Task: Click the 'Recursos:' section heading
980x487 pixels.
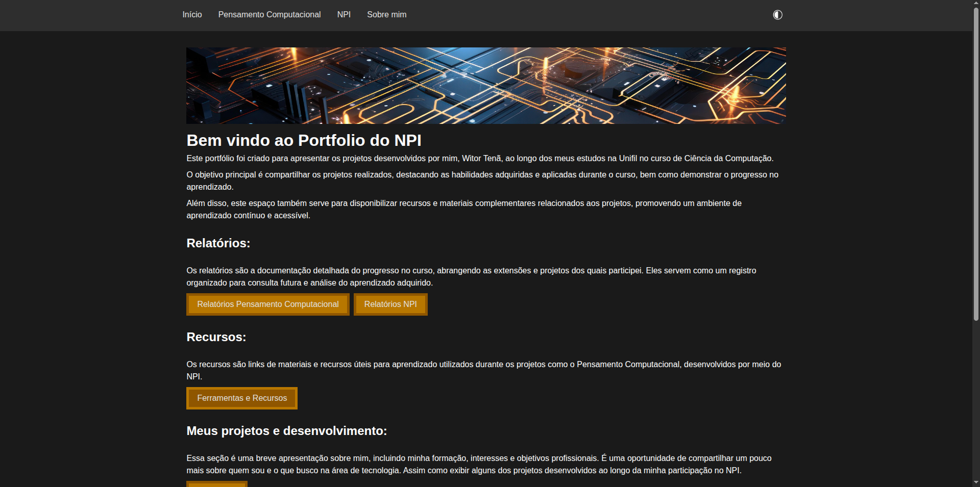Action: pyautogui.click(x=216, y=337)
